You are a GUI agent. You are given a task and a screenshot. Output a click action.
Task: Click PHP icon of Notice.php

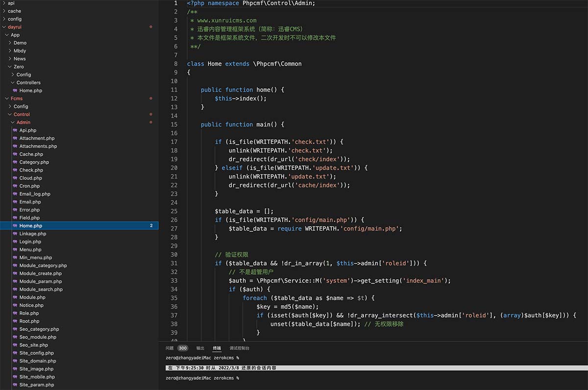click(15, 305)
